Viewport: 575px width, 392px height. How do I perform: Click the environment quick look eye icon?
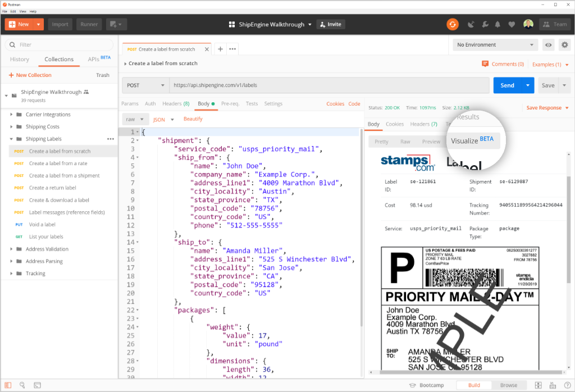point(549,45)
